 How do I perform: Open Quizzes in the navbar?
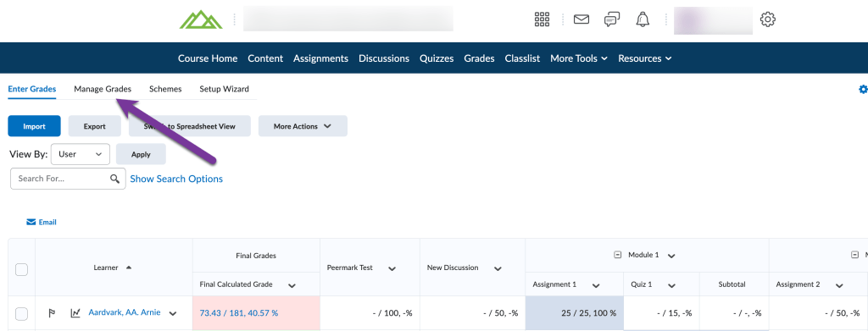click(x=437, y=58)
